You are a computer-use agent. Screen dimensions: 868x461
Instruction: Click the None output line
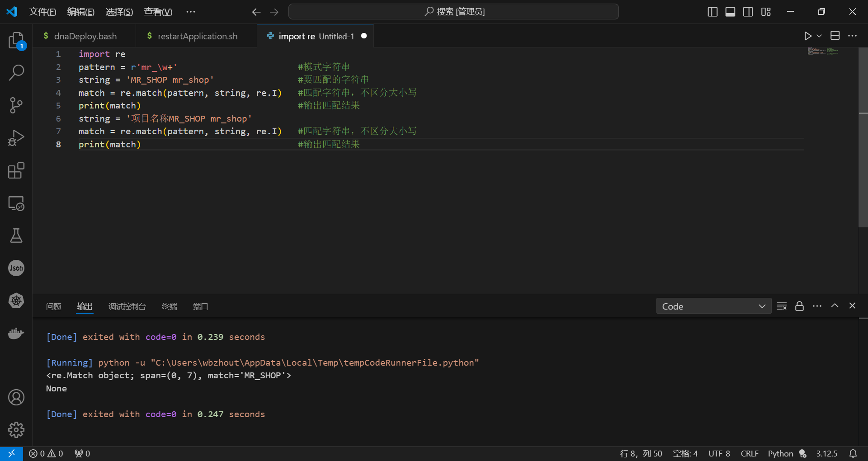pos(57,388)
